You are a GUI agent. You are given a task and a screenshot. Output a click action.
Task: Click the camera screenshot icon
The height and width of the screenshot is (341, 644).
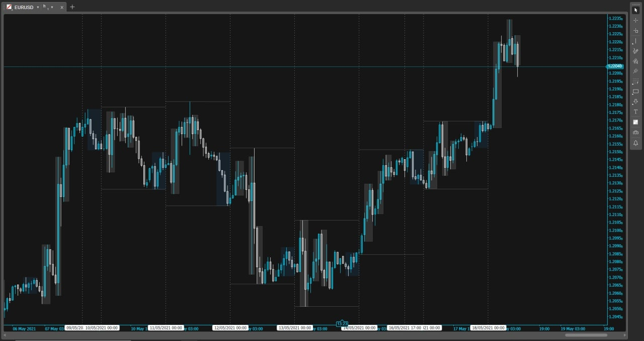point(635,132)
